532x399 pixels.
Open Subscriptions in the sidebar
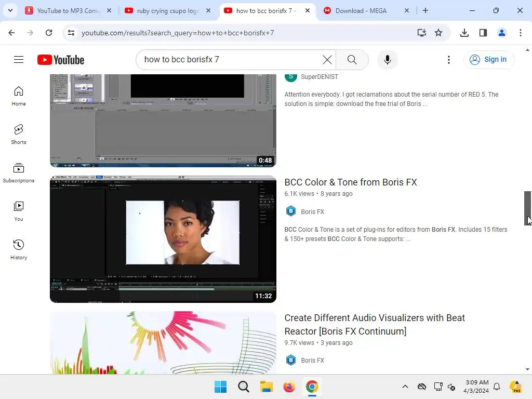click(x=19, y=172)
